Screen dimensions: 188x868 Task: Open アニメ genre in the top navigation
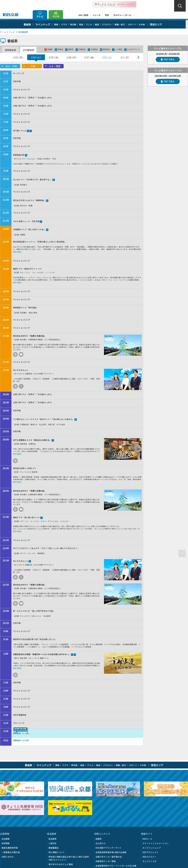coord(89,25)
